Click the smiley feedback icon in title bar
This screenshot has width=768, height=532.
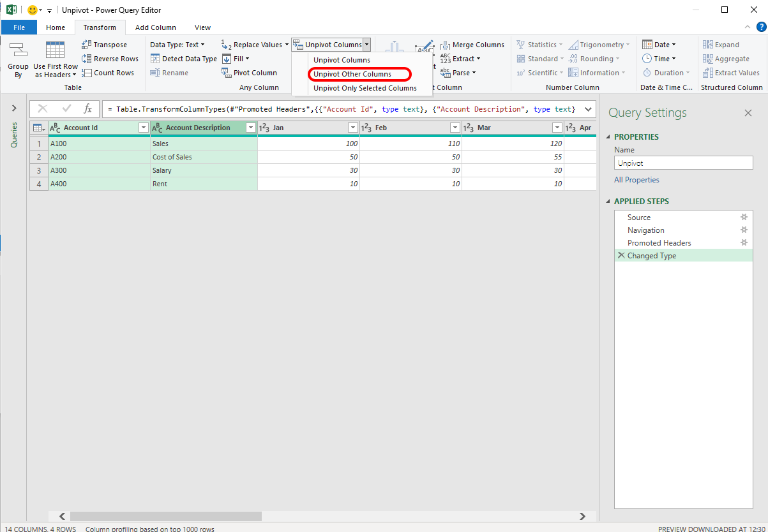pyautogui.click(x=32, y=10)
